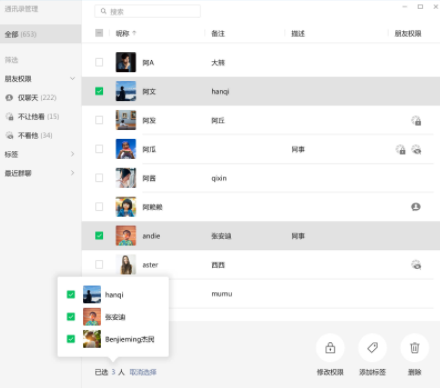Focus the 搜索 search field
Viewport: 440px width, 388px height.
click(147, 11)
